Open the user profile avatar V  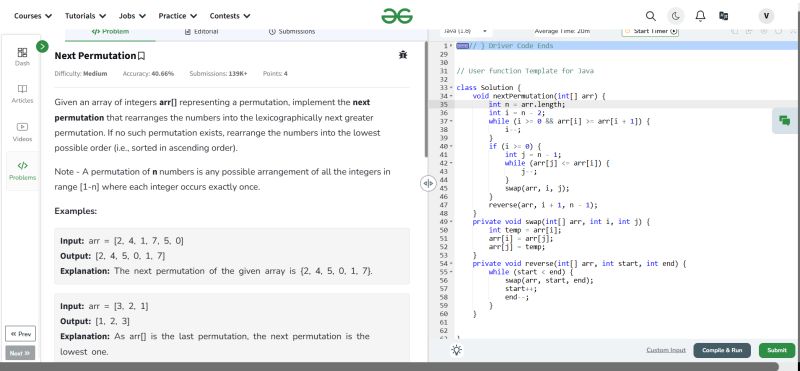766,16
